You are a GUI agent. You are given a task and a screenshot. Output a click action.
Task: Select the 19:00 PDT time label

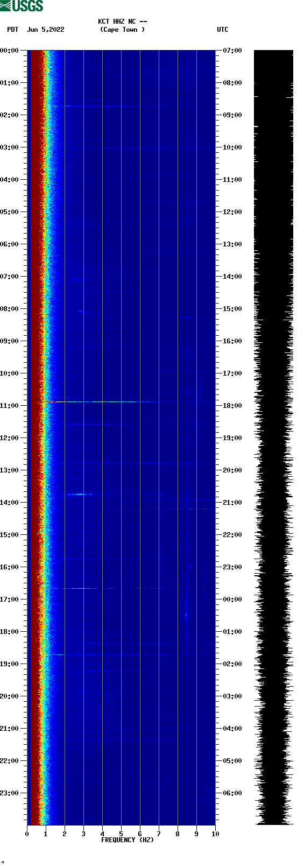tap(9, 664)
